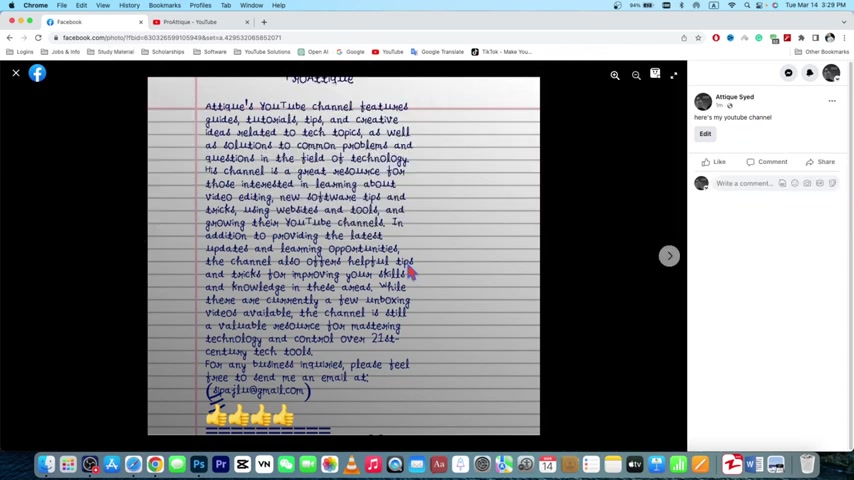The image size is (854, 480).
Task: Open Chrome's three-dot menu
Action: 844,38
